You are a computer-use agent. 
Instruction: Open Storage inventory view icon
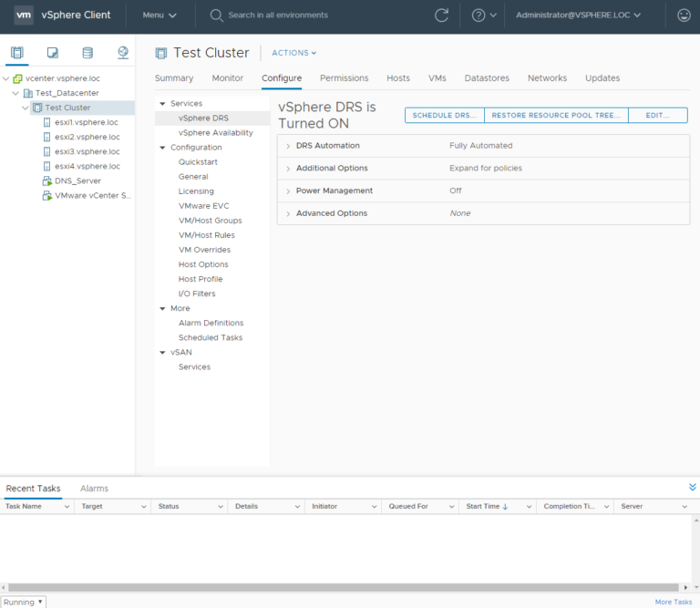[87, 53]
